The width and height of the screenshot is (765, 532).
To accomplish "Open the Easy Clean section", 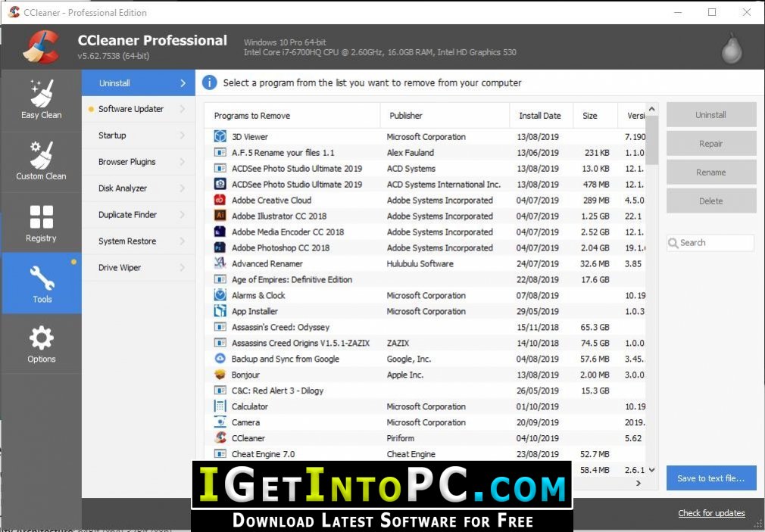I will [41, 100].
